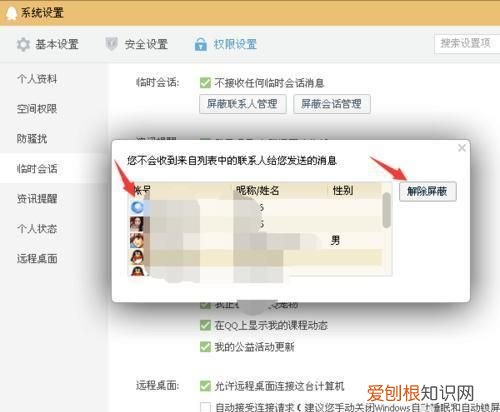Uncheck 不接收任何临时会话消息 checkbox

click(x=205, y=83)
